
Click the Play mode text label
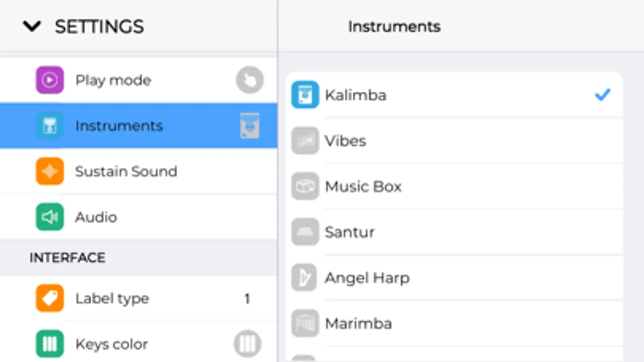coord(113,80)
